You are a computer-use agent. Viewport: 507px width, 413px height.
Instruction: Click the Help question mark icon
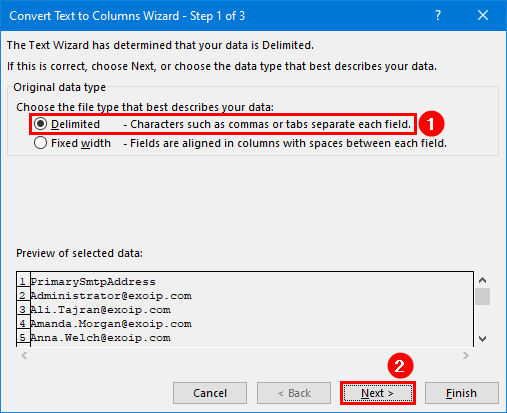pyautogui.click(x=438, y=15)
